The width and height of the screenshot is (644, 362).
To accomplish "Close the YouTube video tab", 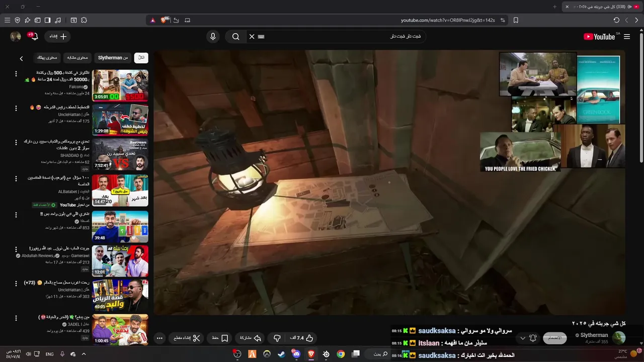I will [x=567, y=7].
